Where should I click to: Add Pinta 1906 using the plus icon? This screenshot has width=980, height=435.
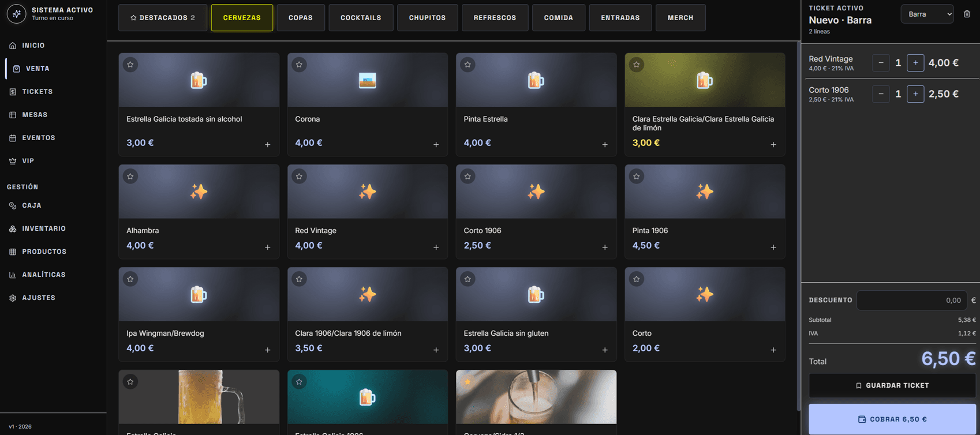pos(773,247)
